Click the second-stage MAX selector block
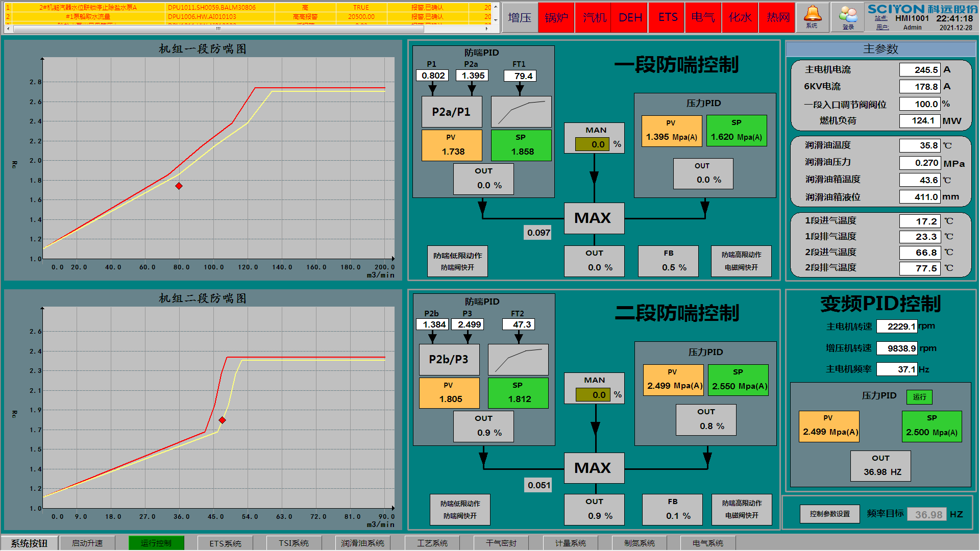Image resolution: width=980 pixels, height=551 pixels. [x=594, y=468]
